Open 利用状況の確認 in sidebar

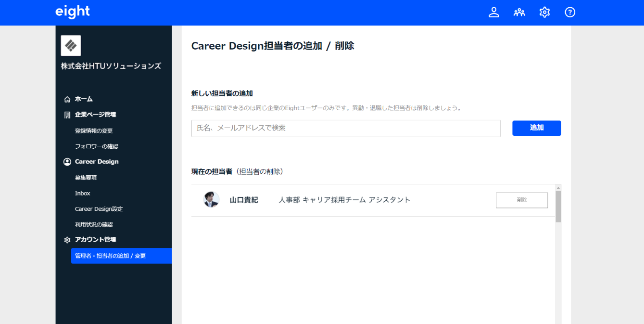(x=94, y=224)
